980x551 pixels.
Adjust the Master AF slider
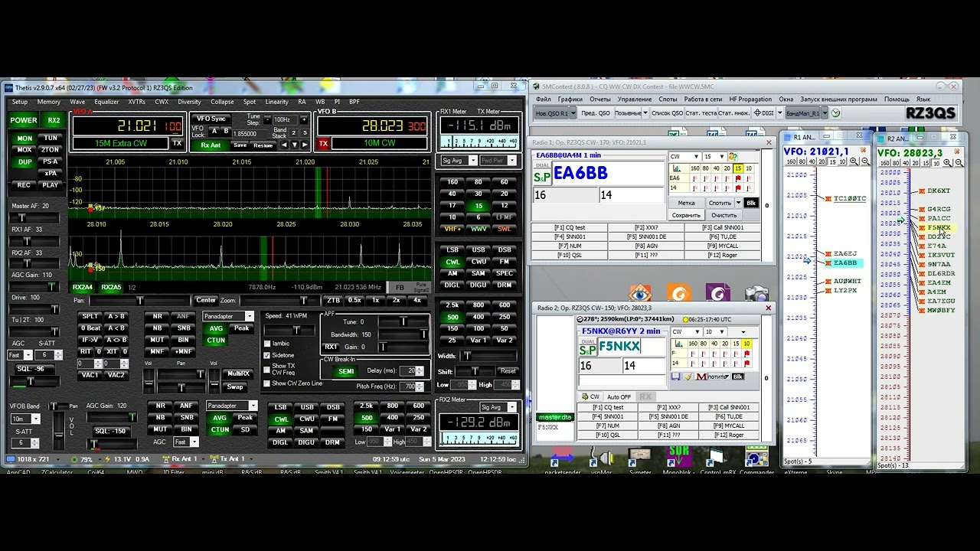[34, 217]
